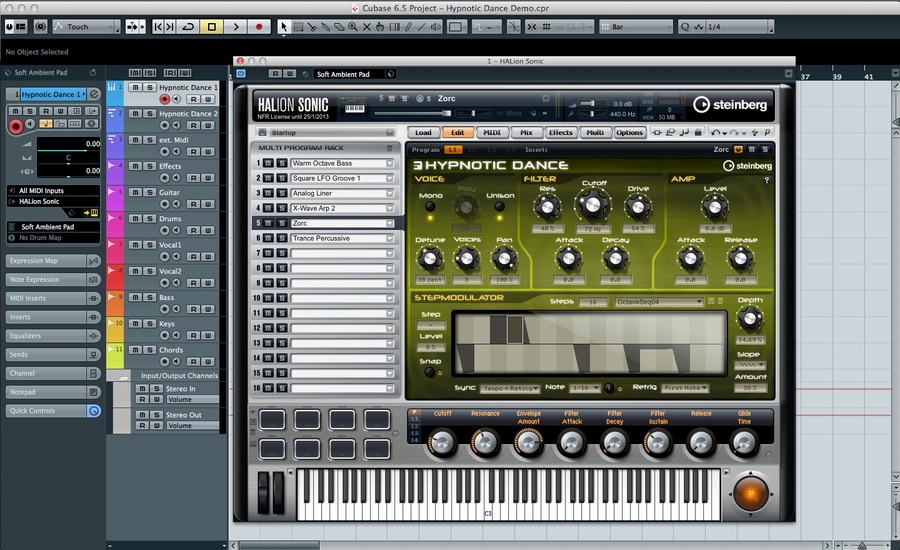
Task: Click the Steps value field showing 16
Action: click(x=593, y=302)
